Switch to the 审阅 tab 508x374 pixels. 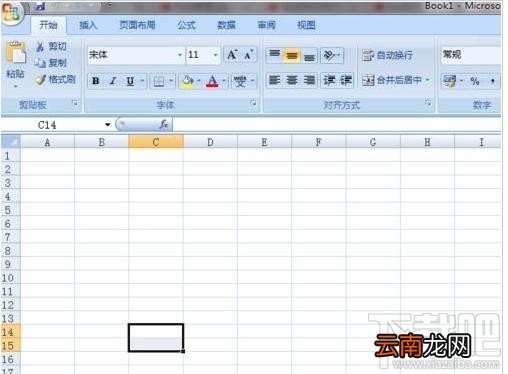pos(267,25)
